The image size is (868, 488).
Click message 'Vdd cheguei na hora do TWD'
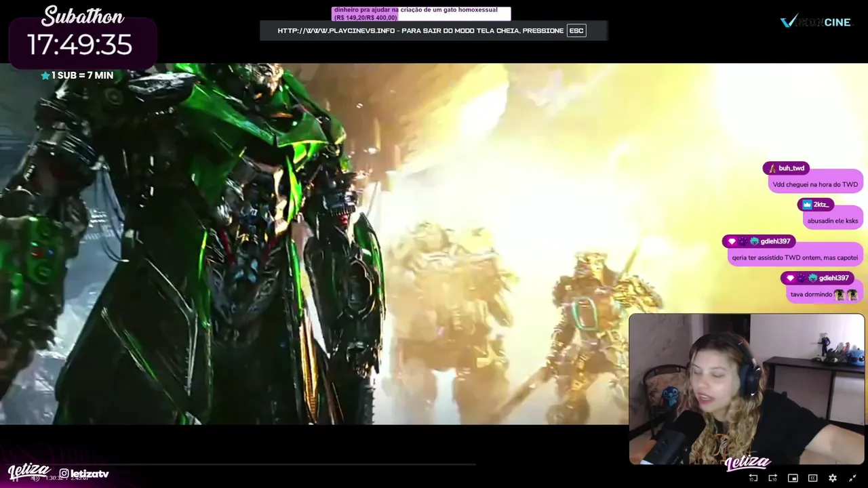(815, 184)
